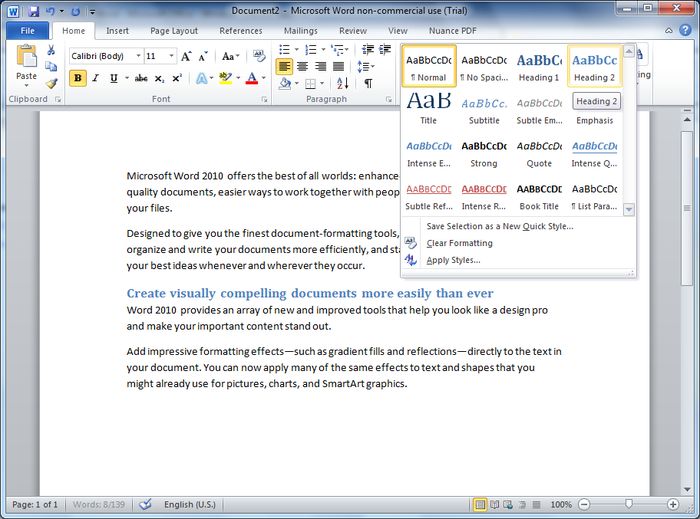Click the Redo icon in title bar
Viewport: 700px width, 519px height.
(75, 12)
